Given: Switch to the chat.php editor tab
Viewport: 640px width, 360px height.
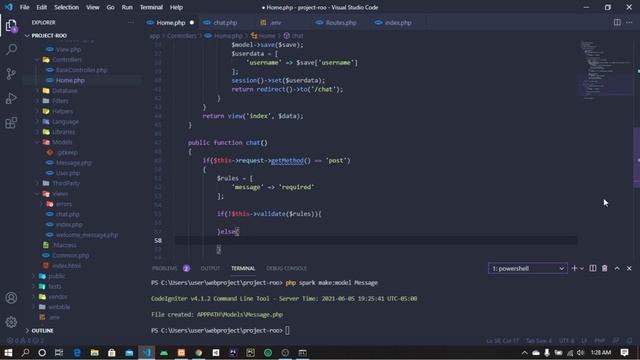Looking at the screenshot, I should [x=225, y=22].
